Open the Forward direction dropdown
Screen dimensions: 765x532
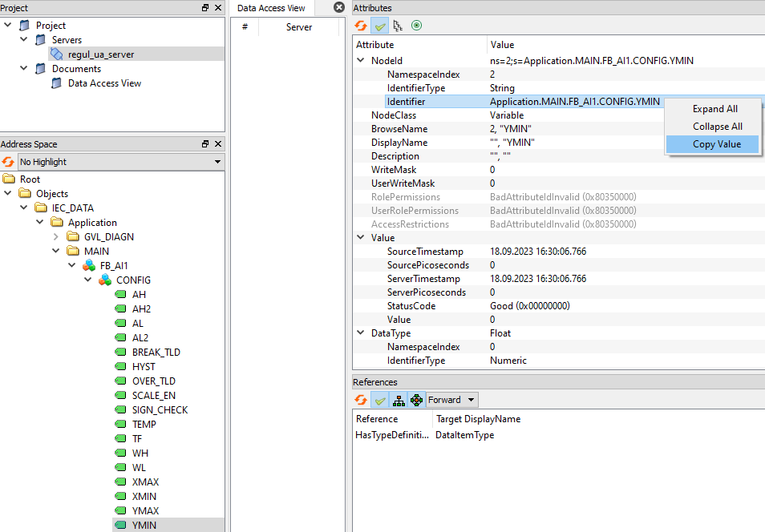click(451, 400)
